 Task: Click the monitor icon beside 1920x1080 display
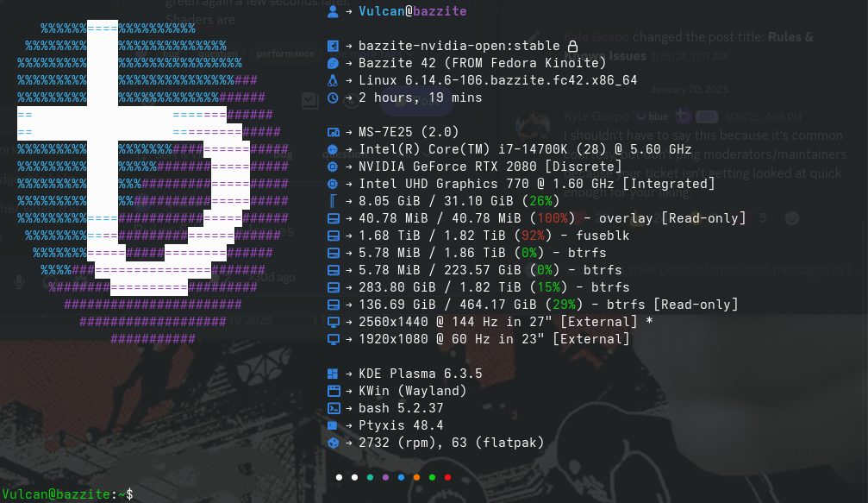tap(334, 340)
